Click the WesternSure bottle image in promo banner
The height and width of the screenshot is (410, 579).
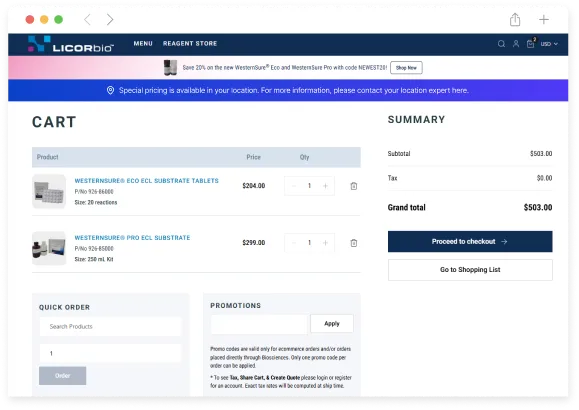[x=170, y=68]
